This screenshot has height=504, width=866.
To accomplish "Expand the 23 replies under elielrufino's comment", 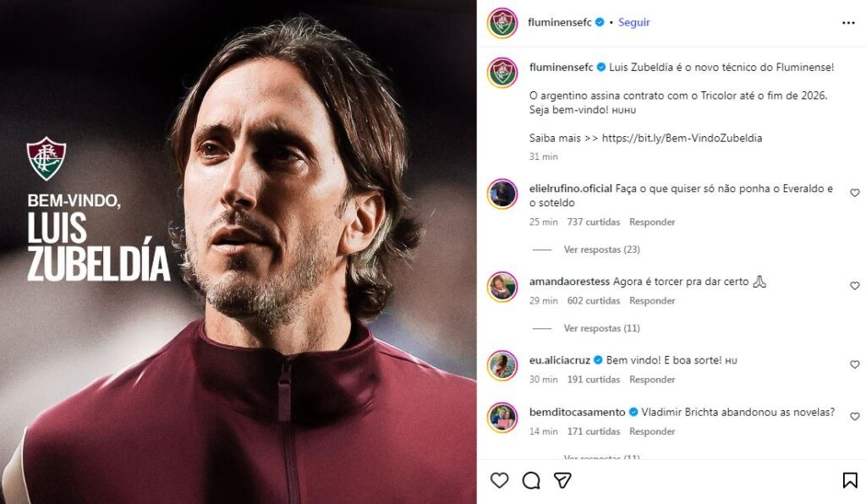I will pos(601,250).
